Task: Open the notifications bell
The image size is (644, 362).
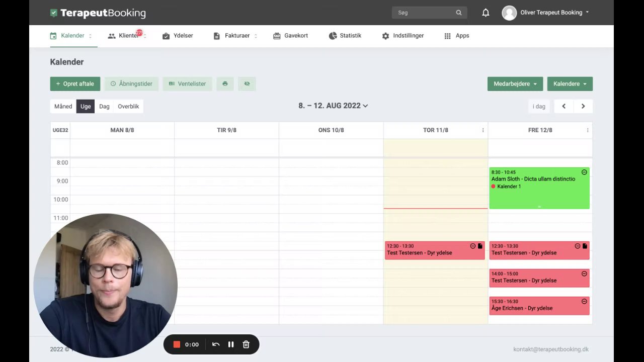Action: [x=486, y=13]
